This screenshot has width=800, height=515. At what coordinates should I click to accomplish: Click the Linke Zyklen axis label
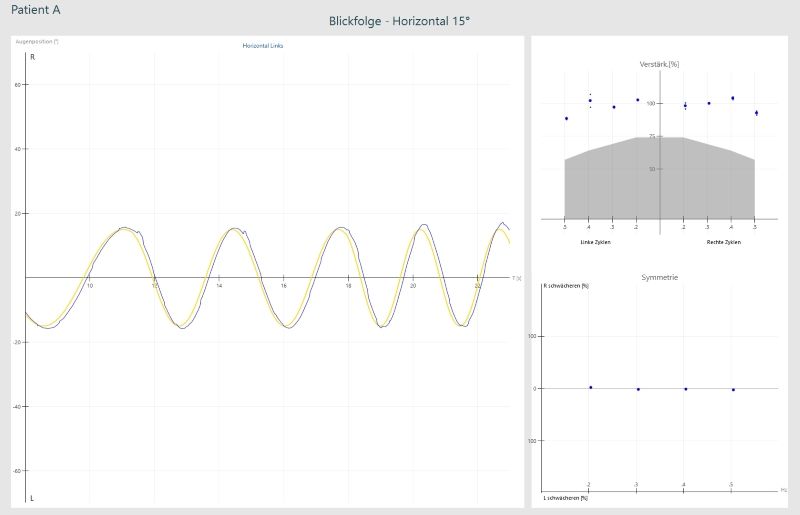595,242
